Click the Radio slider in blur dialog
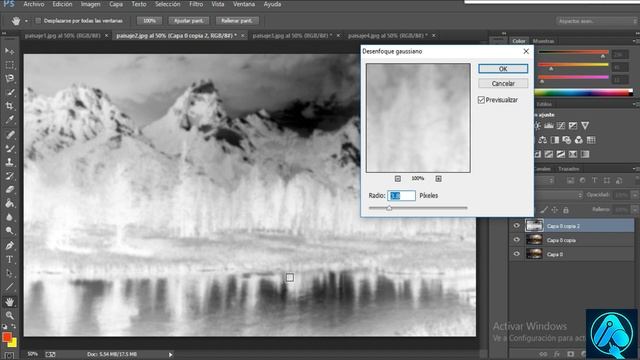 [418, 208]
